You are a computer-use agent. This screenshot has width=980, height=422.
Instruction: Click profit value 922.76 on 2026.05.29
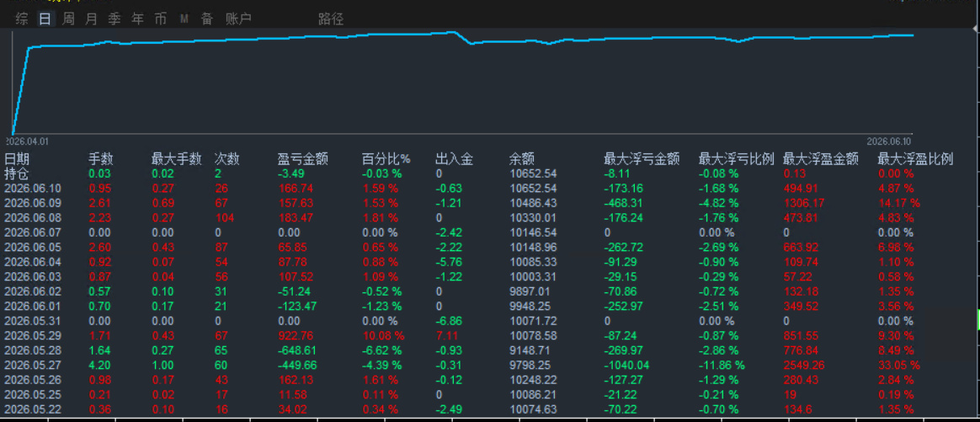point(293,336)
